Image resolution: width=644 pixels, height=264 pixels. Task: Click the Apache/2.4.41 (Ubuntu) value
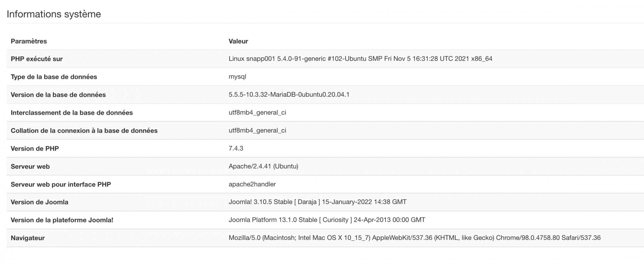(263, 166)
